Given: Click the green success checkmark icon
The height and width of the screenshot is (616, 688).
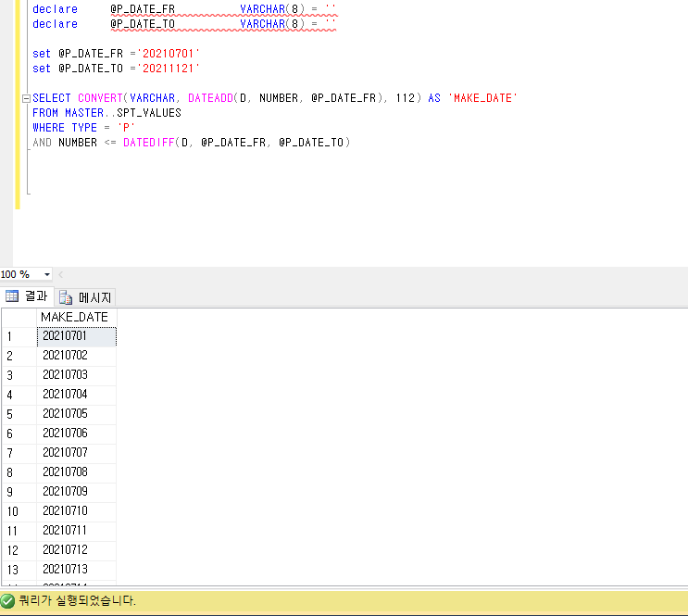Looking at the screenshot, I should coord(8,600).
